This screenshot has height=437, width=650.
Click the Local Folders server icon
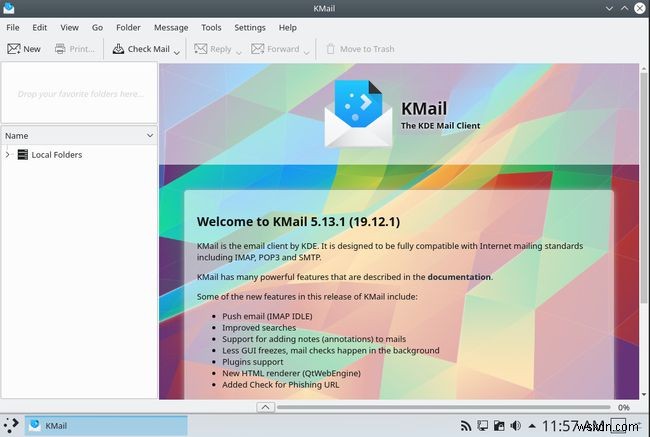click(23, 155)
